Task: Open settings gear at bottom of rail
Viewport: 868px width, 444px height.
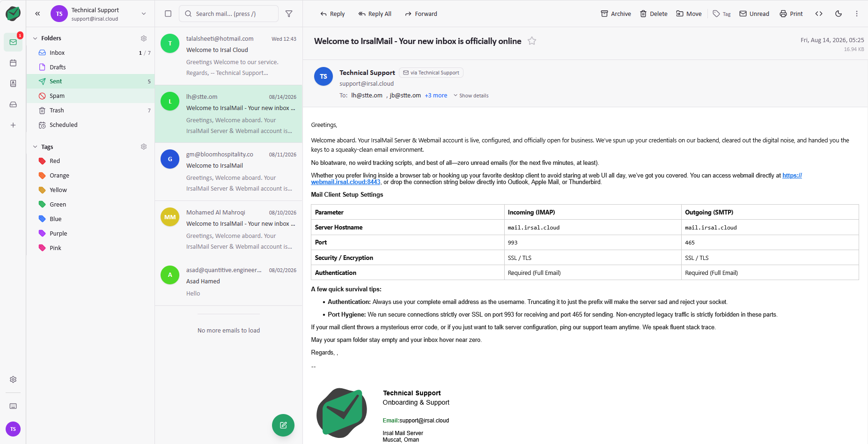Action: click(13, 379)
